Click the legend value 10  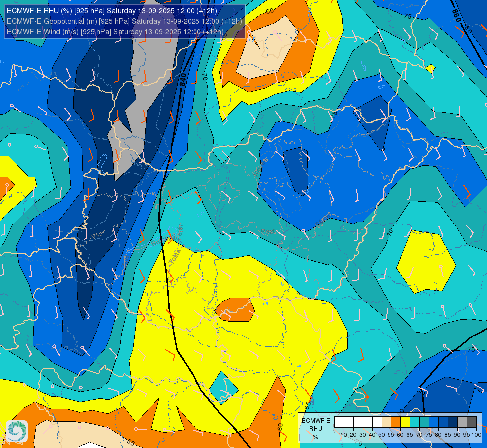344,435
